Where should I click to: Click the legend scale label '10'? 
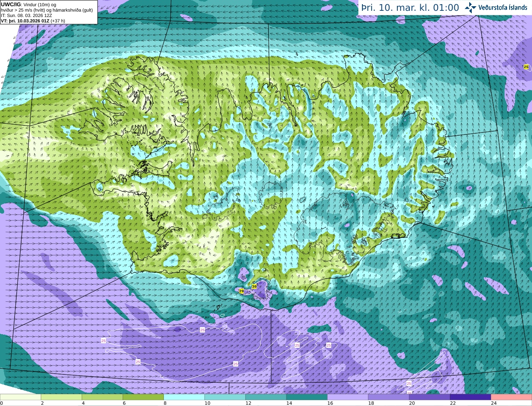[207, 403]
